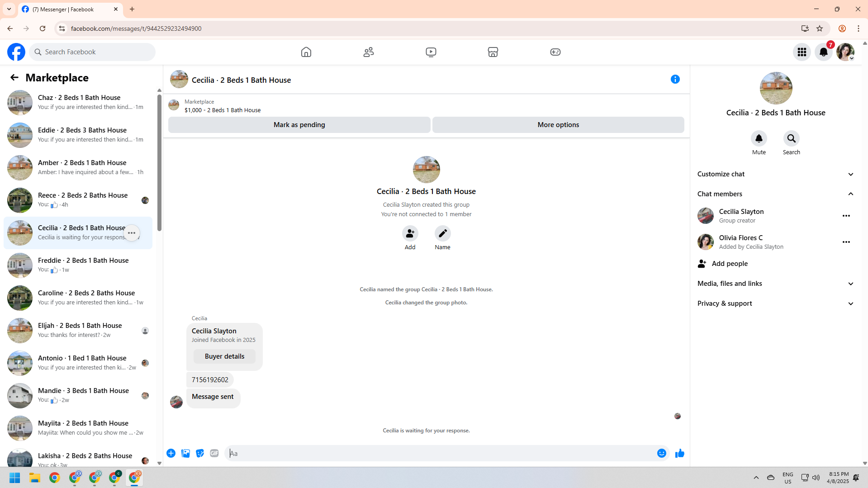Open Chaz · 2 Beds 1 Bath House chat
Viewport: 868px width, 488px height.
coord(78,103)
